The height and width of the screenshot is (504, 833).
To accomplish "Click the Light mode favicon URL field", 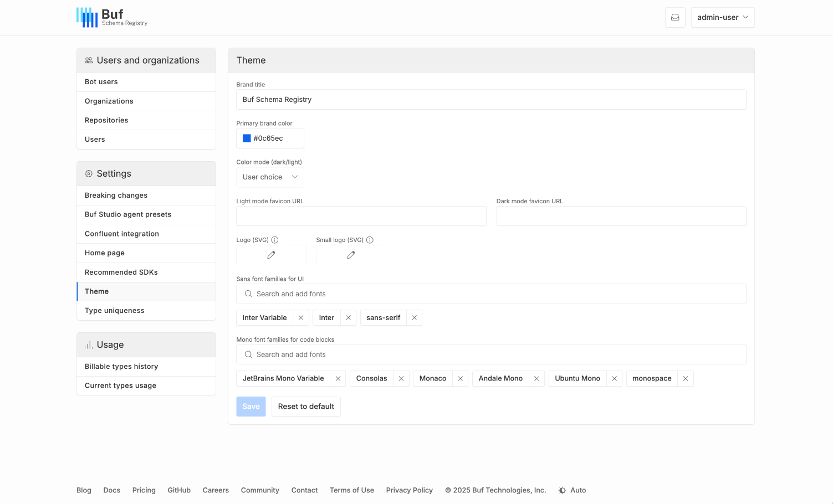I will [x=361, y=216].
